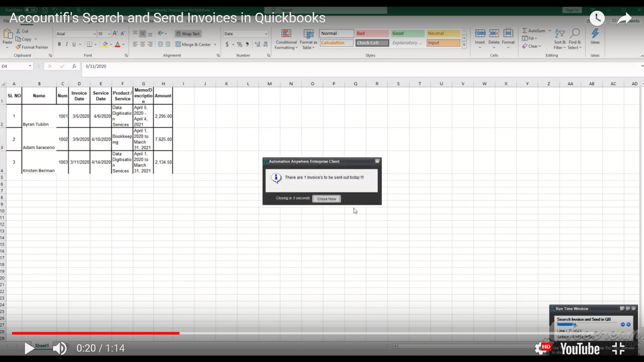Toggle italic text formatting

(x=67, y=44)
